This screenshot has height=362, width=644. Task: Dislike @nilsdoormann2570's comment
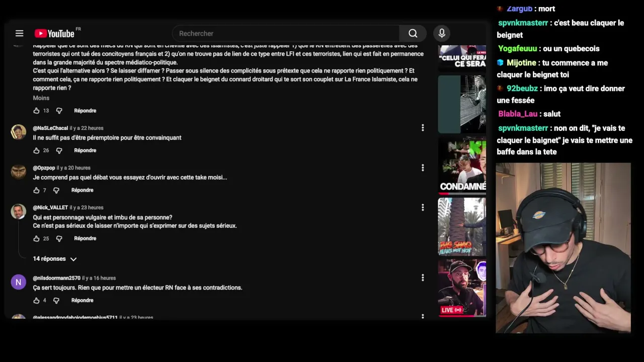click(x=56, y=300)
